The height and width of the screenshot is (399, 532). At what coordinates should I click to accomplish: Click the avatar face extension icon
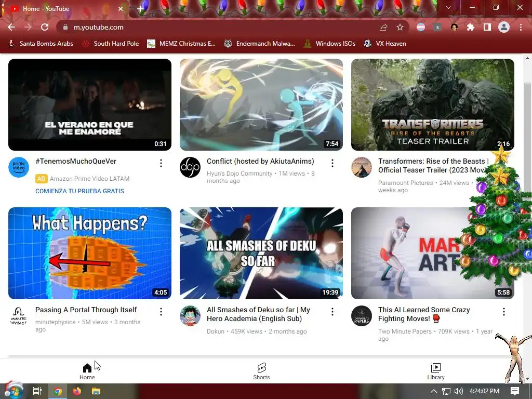(454, 27)
